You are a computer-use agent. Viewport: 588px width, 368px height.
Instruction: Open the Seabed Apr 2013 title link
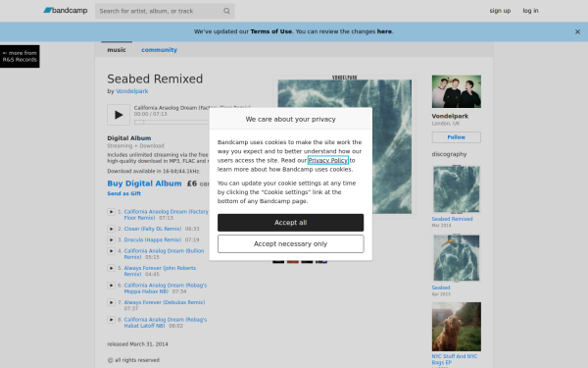click(x=441, y=288)
